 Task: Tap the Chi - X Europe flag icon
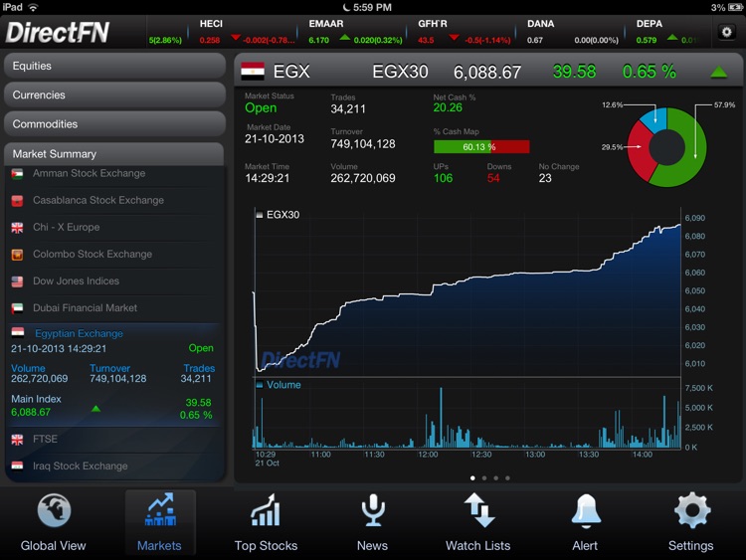pos(17,228)
